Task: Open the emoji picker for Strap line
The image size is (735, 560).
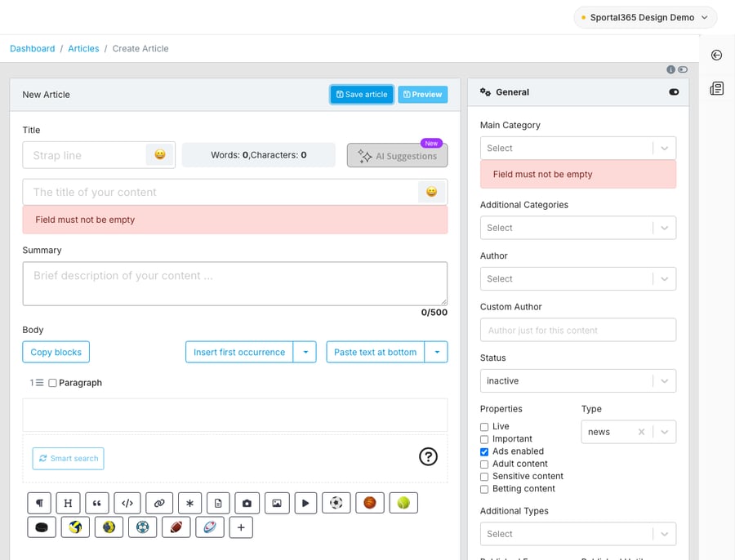Action: (x=160, y=154)
